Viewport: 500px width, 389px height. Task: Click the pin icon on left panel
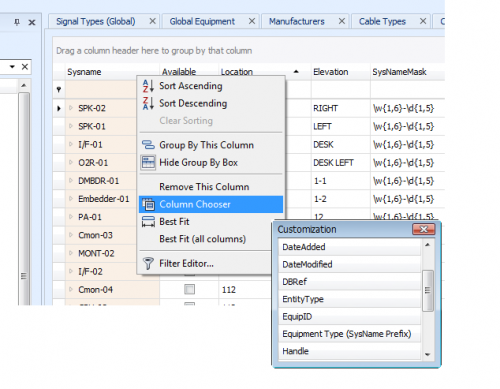pyautogui.click(x=17, y=22)
